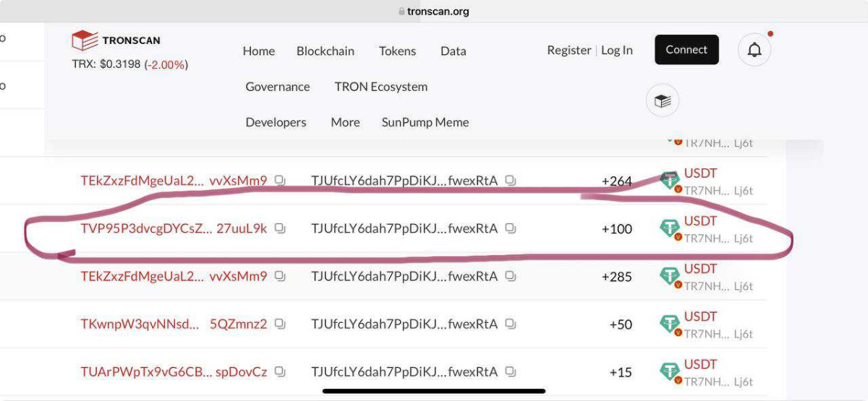Expand the More menu
The width and height of the screenshot is (868, 401).
coord(345,122)
